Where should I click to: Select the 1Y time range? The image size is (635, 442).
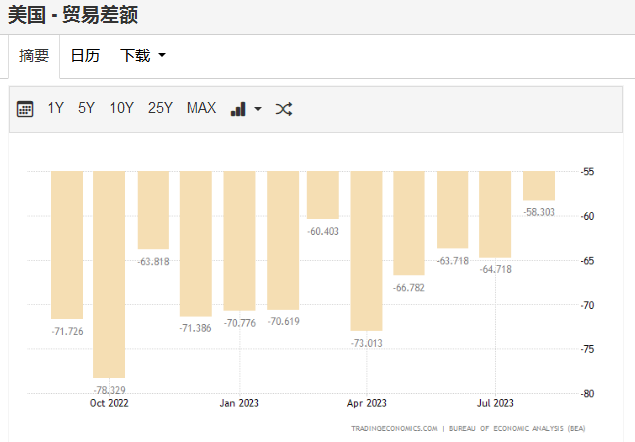pos(56,108)
